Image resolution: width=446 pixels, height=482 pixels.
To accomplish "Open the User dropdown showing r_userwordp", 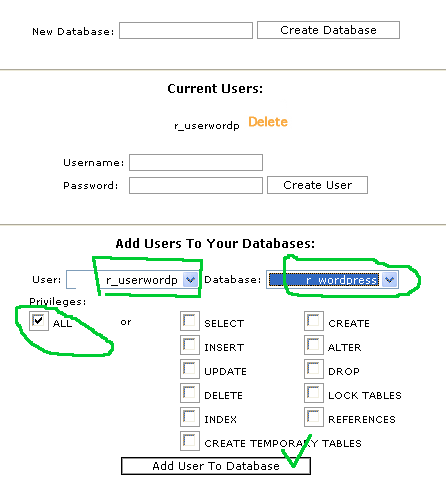I will [x=132, y=280].
